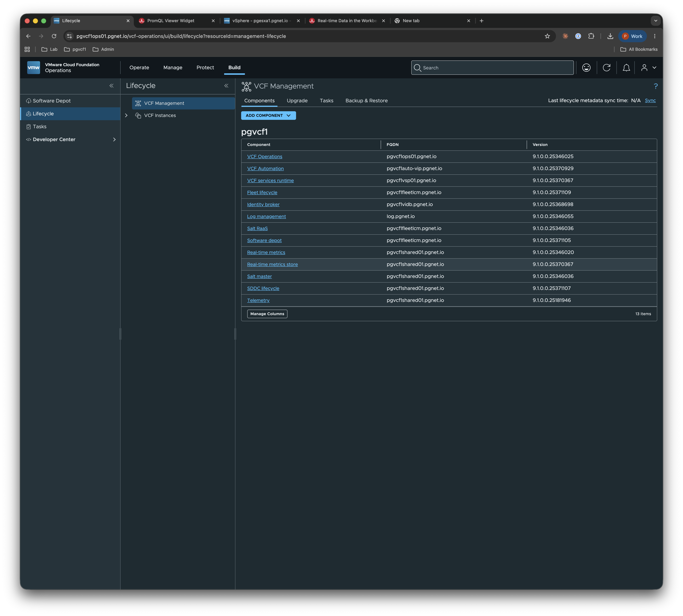Sort by the Version column header
Screen dimensions: 683x616
click(x=540, y=145)
